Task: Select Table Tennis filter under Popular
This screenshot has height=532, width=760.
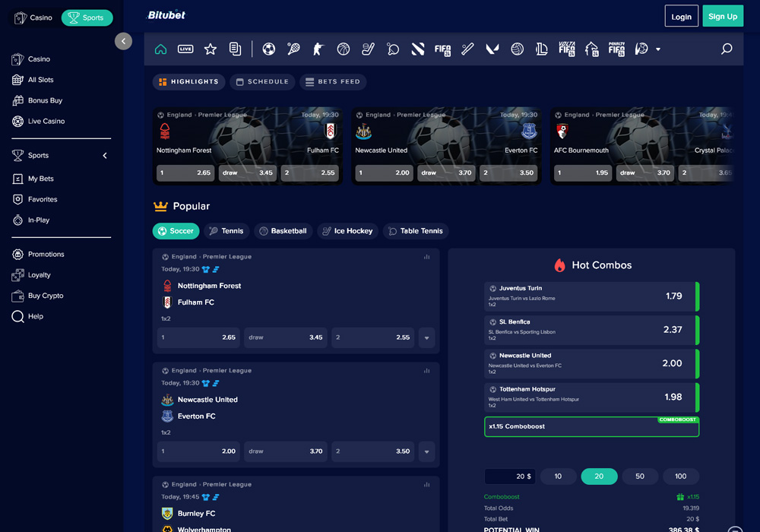Action: [x=416, y=231]
